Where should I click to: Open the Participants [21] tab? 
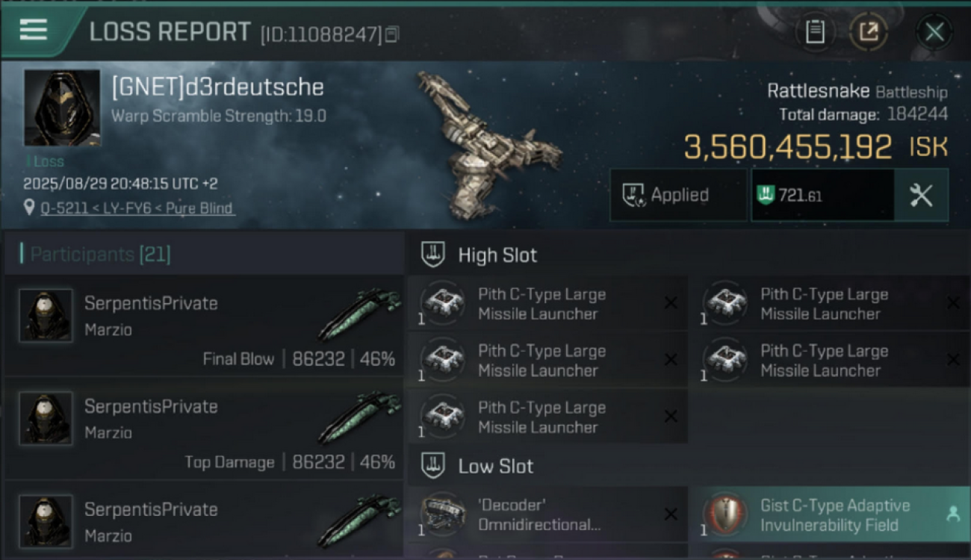pyautogui.click(x=100, y=255)
